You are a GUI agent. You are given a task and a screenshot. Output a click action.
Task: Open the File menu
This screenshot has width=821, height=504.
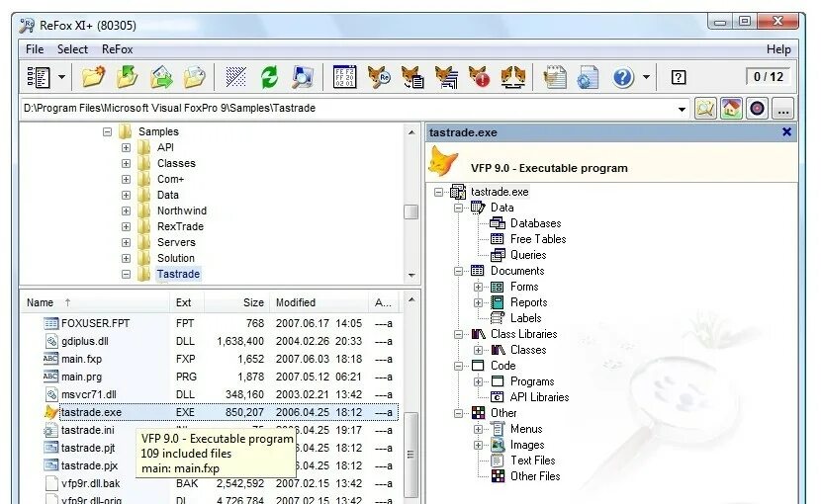[35, 49]
